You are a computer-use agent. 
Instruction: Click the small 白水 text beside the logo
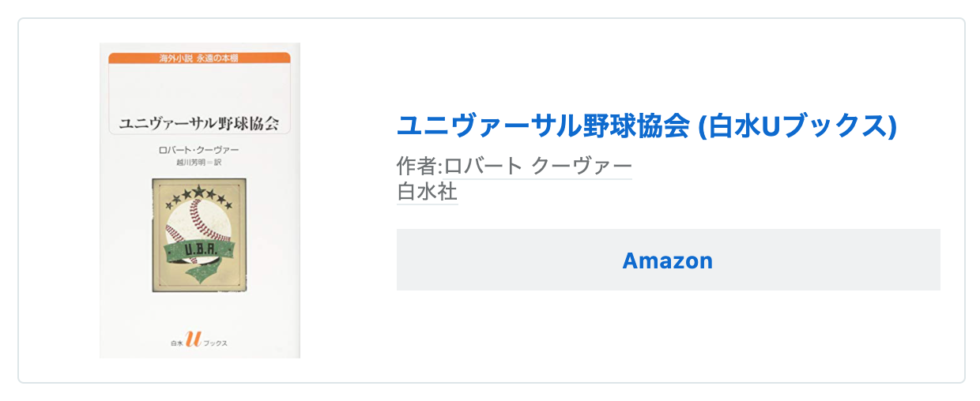175,344
